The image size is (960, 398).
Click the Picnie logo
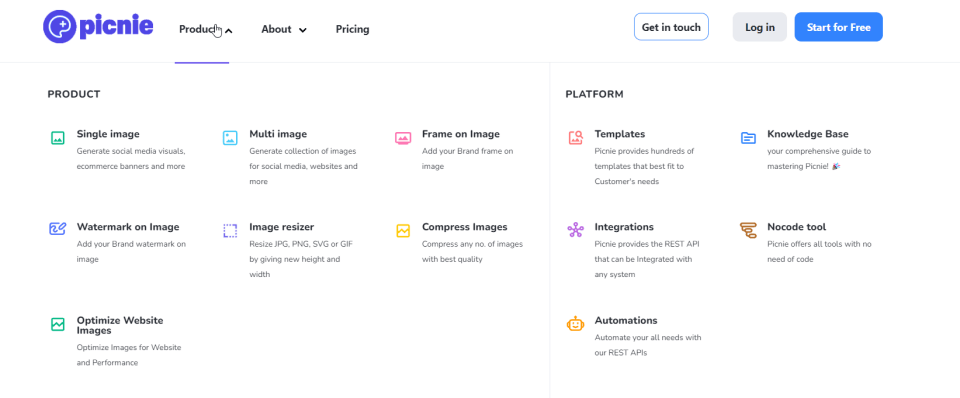click(98, 27)
